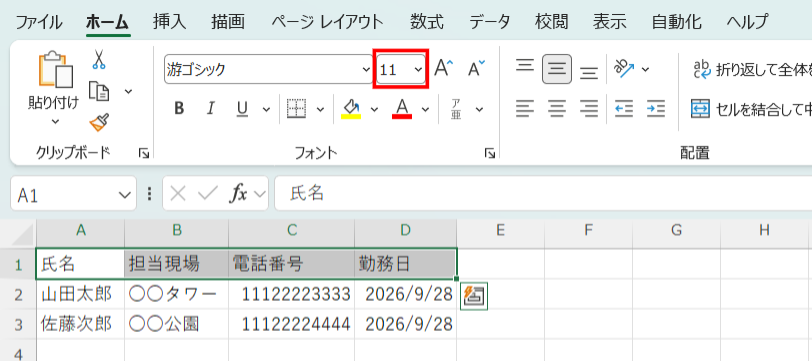Center text horizontally
812x361 pixels.
tap(557, 109)
